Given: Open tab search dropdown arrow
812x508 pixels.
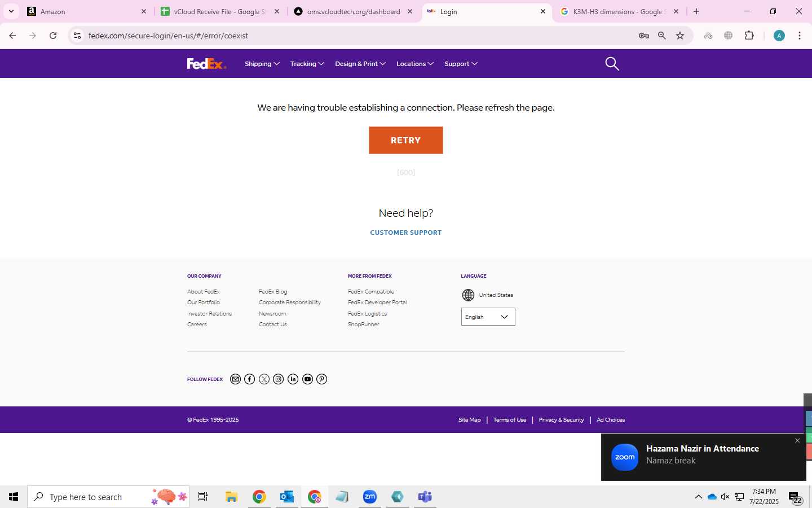Looking at the screenshot, I should point(11,11).
